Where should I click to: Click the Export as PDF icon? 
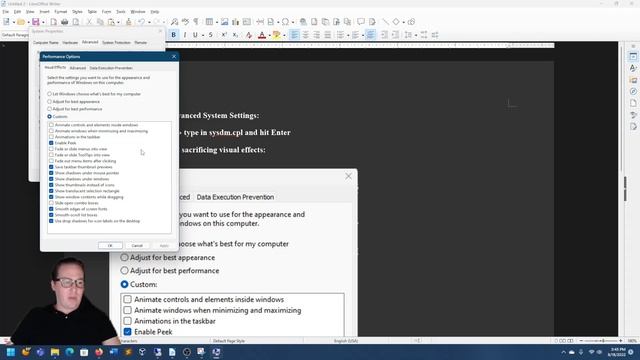(x=53, y=22)
